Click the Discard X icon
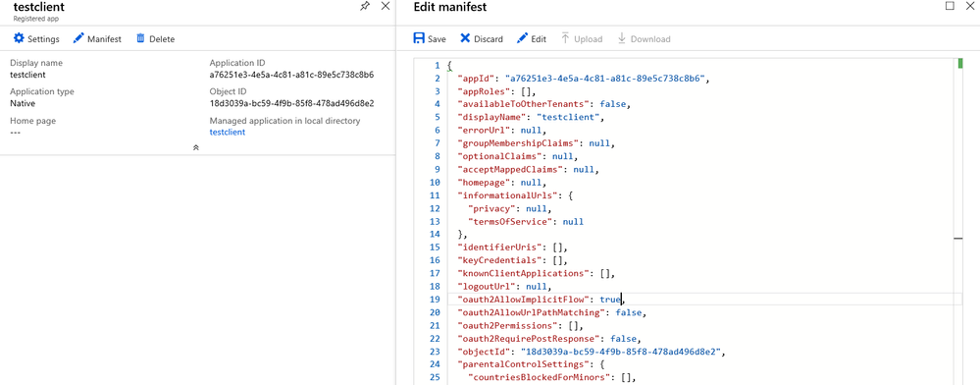 coord(465,38)
